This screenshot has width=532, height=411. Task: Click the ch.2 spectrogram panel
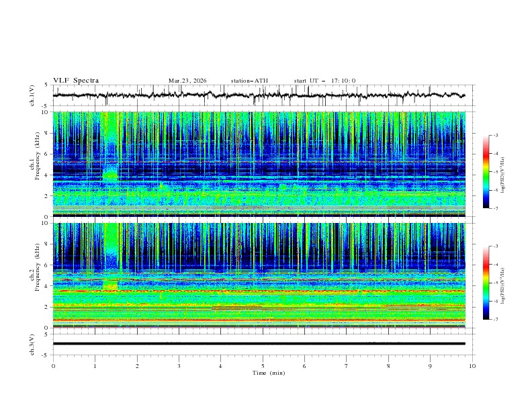coord(259,275)
